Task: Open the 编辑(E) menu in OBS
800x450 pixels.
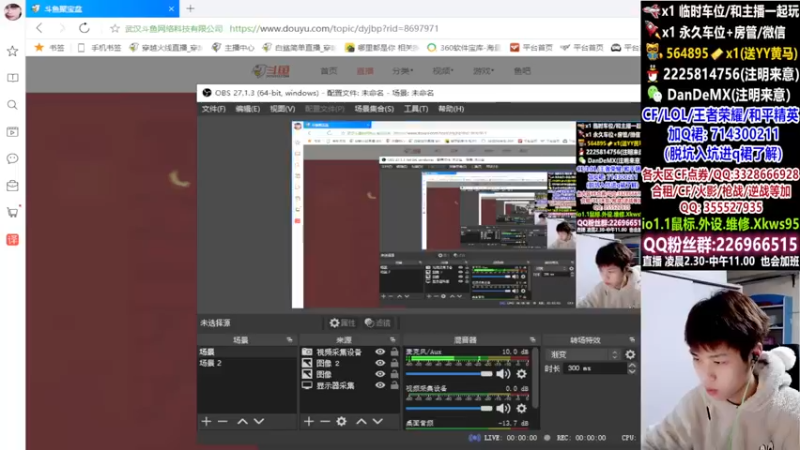Action: point(247,109)
